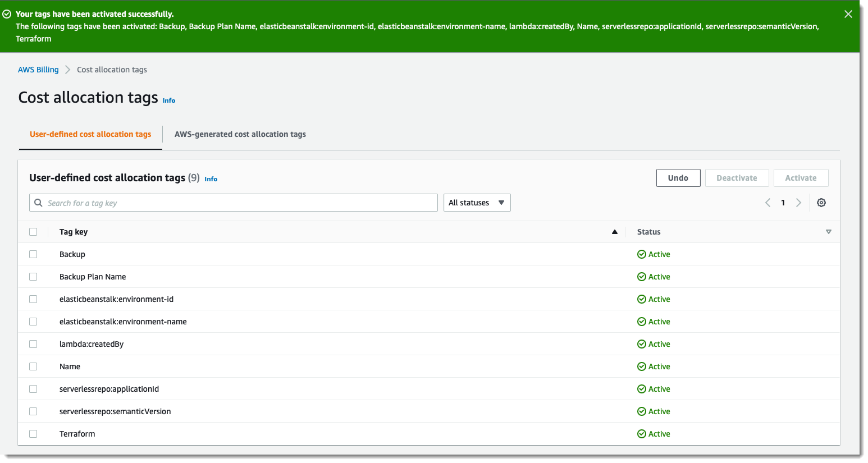Screen dimensions: 868x463
Task: Open AWS Billing breadcrumb link
Action: point(38,70)
